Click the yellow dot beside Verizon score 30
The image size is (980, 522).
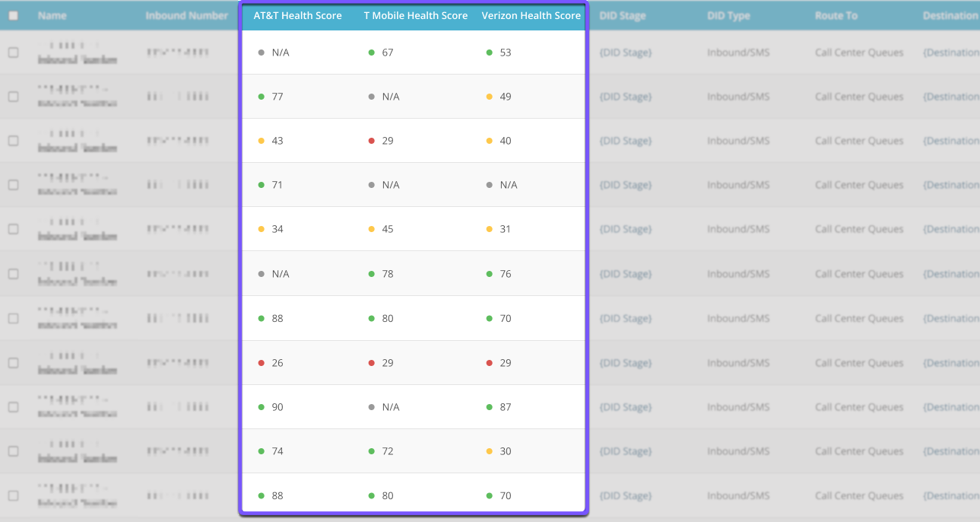coord(490,451)
